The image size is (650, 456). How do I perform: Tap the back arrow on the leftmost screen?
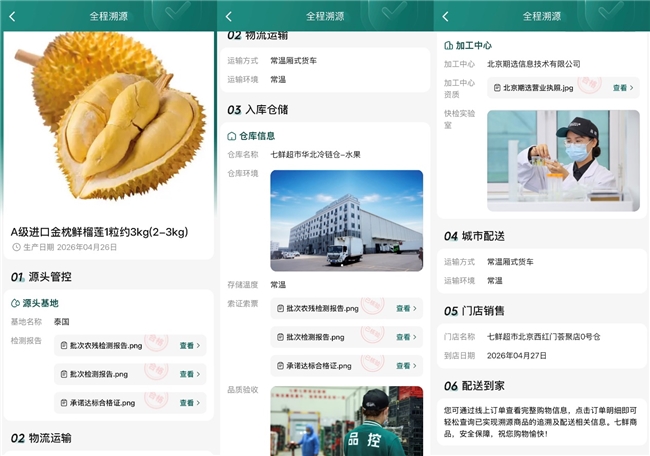pyautogui.click(x=12, y=16)
